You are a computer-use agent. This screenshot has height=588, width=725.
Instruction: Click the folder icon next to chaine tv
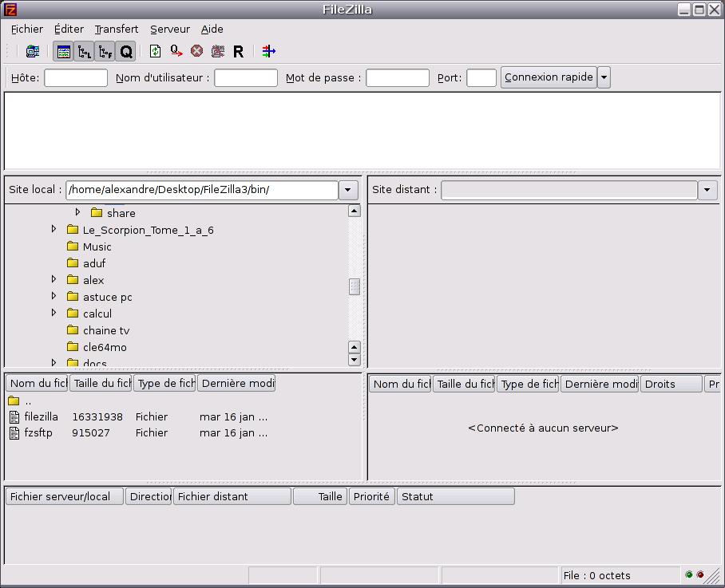point(73,330)
